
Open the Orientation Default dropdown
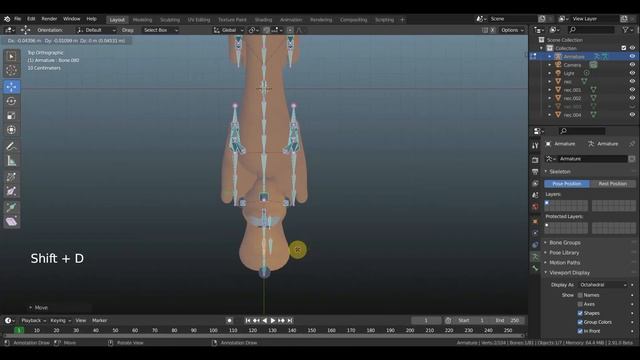click(96, 30)
